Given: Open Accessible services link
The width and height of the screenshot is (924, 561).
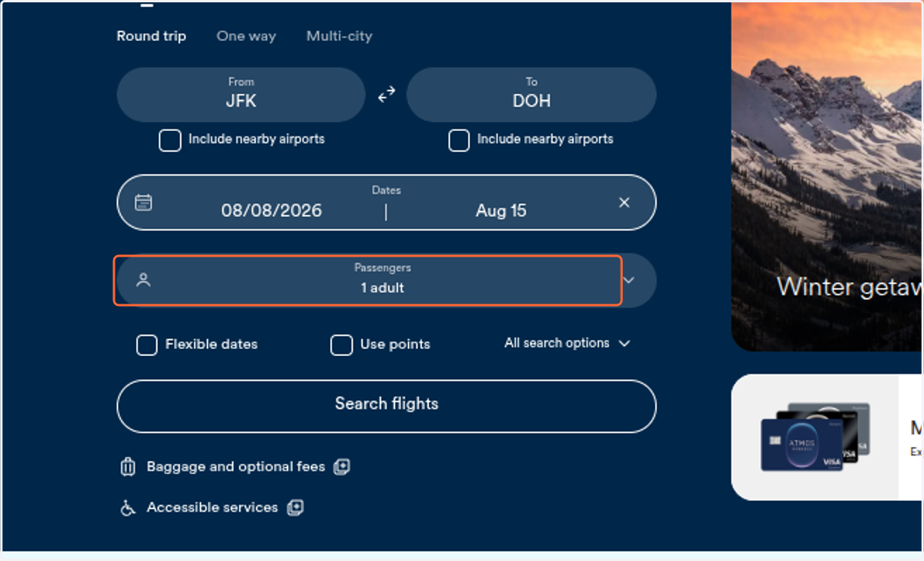Looking at the screenshot, I should 213,507.
